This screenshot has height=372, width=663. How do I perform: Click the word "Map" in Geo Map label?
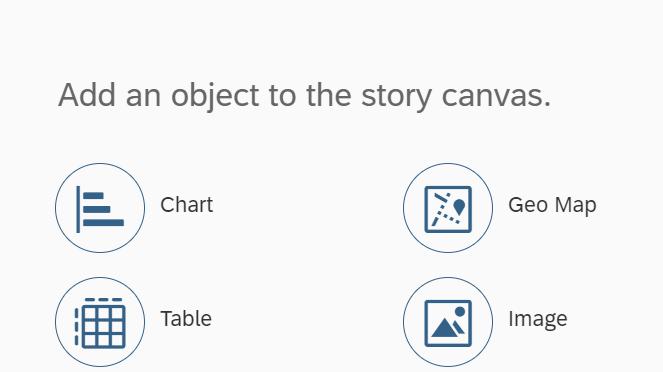(x=575, y=206)
